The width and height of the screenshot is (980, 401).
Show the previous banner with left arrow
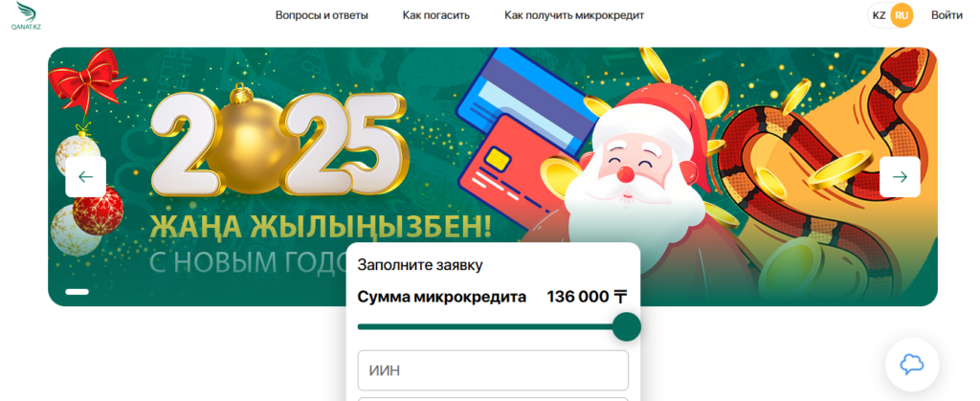(x=85, y=177)
